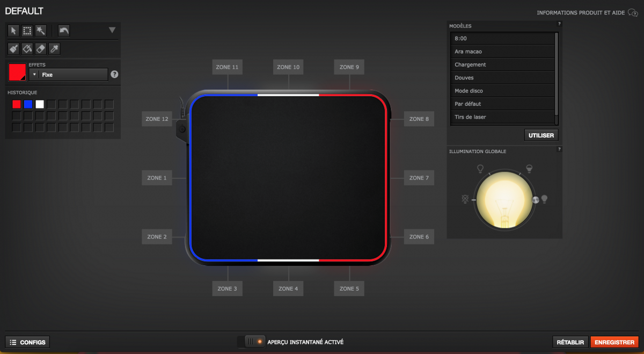The height and width of the screenshot is (354, 644).
Task: Choose the rectangular marquee selection tool
Action: coord(27,31)
